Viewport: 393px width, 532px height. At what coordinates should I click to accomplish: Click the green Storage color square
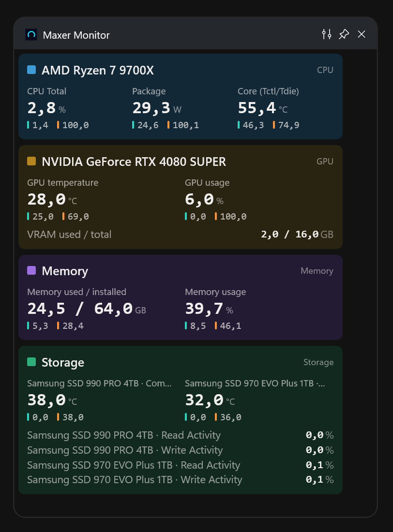point(31,362)
